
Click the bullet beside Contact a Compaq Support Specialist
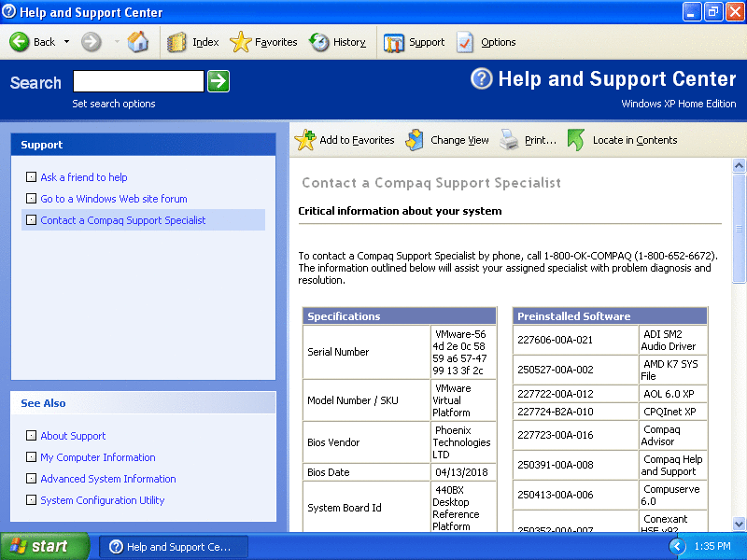click(31, 220)
